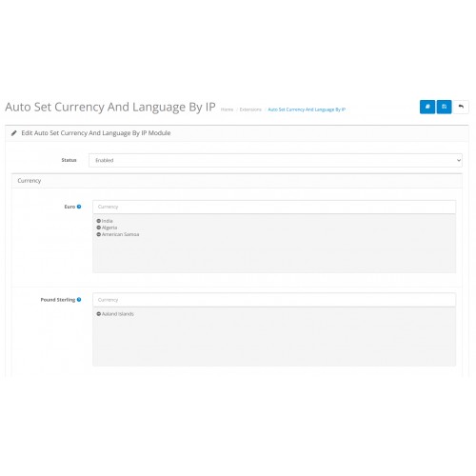Click the first blue button in header
Screen dimensions: 476x476
[x=427, y=107]
